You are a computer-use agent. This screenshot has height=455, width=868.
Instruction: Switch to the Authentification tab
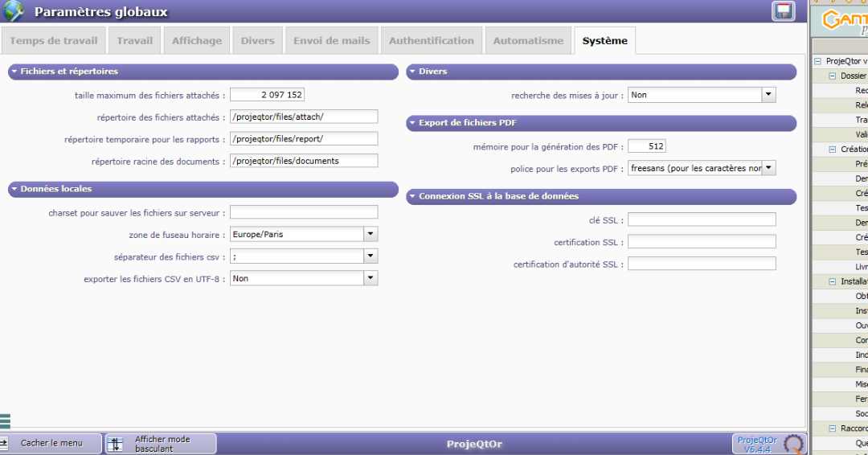[x=432, y=41]
